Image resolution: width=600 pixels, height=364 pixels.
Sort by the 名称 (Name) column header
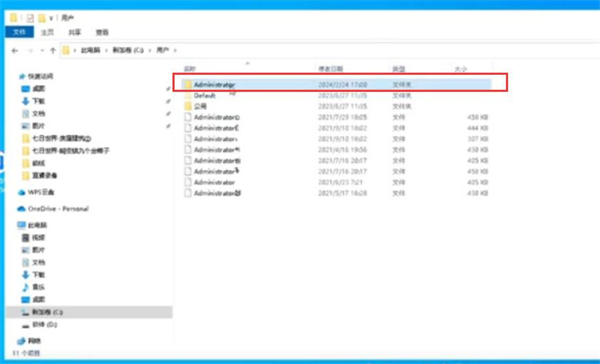click(x=190, y=69)
